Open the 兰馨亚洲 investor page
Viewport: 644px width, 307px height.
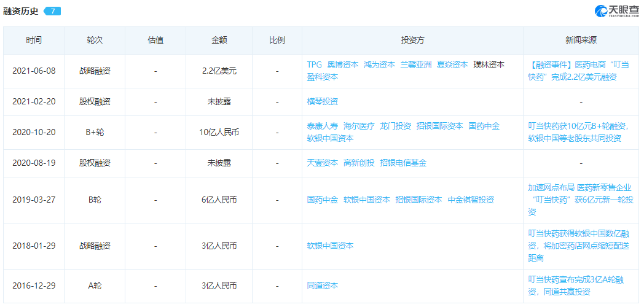tap(415, 64)
